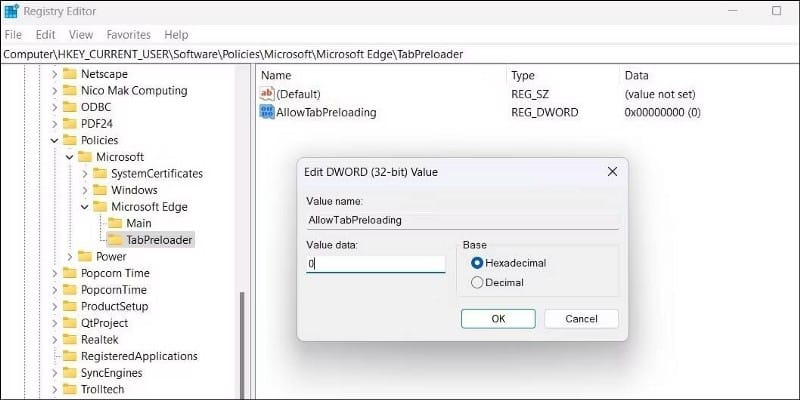
Task: Click the Type column header
Action: click(x=562, y=76)
